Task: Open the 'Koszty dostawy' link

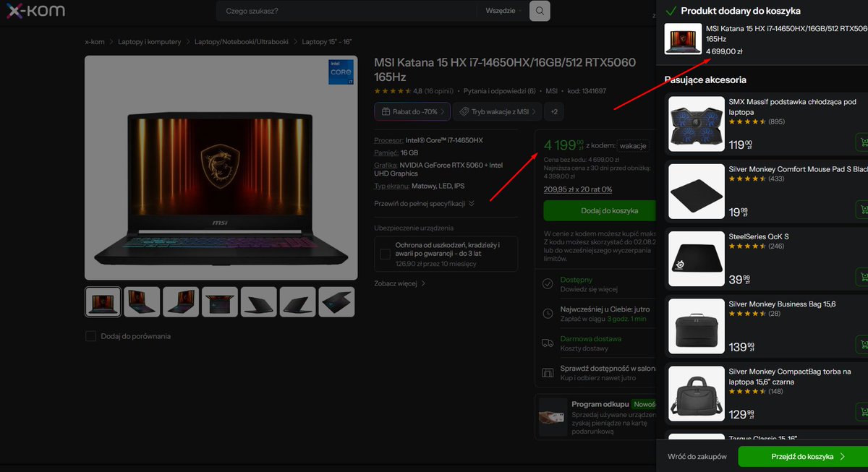Action: click(x=584, y=348)
